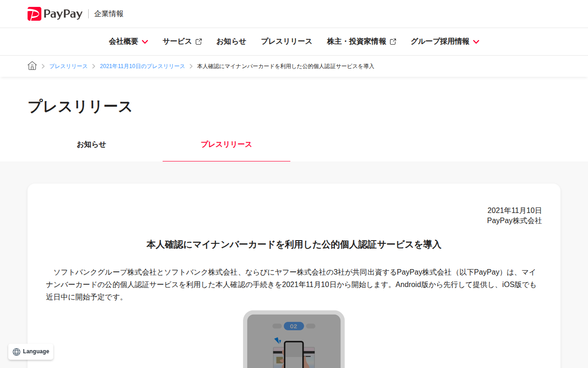588x368 pixels.
Task: Select the red プレスリリース tab
Action: [226, 144]
